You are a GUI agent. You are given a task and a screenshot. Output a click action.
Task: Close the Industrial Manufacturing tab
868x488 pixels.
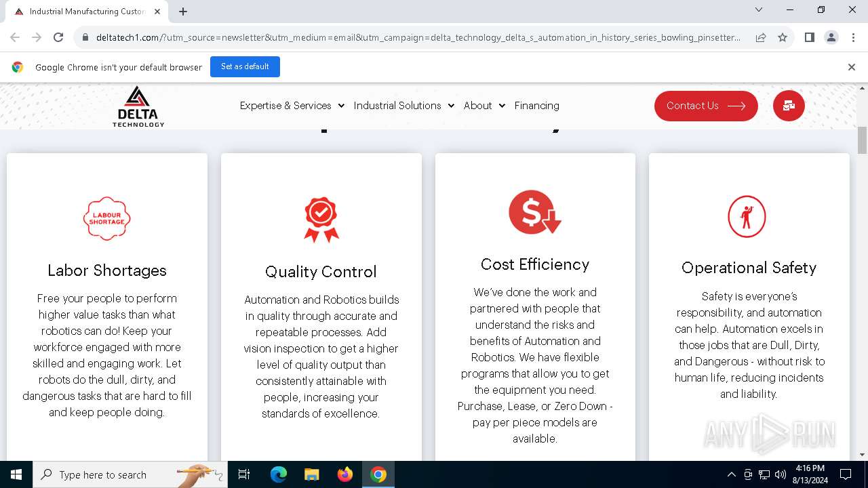tap(157, 12)
